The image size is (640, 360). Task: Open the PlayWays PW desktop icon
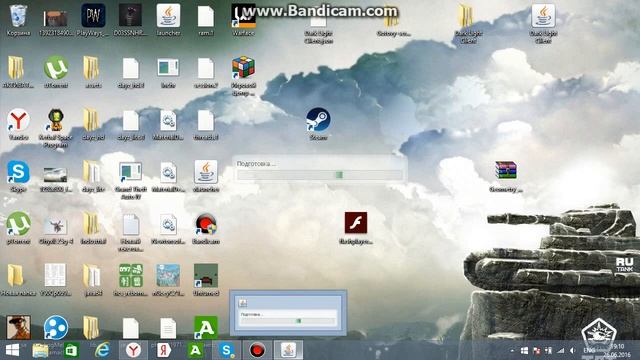[x=93, y=16]
